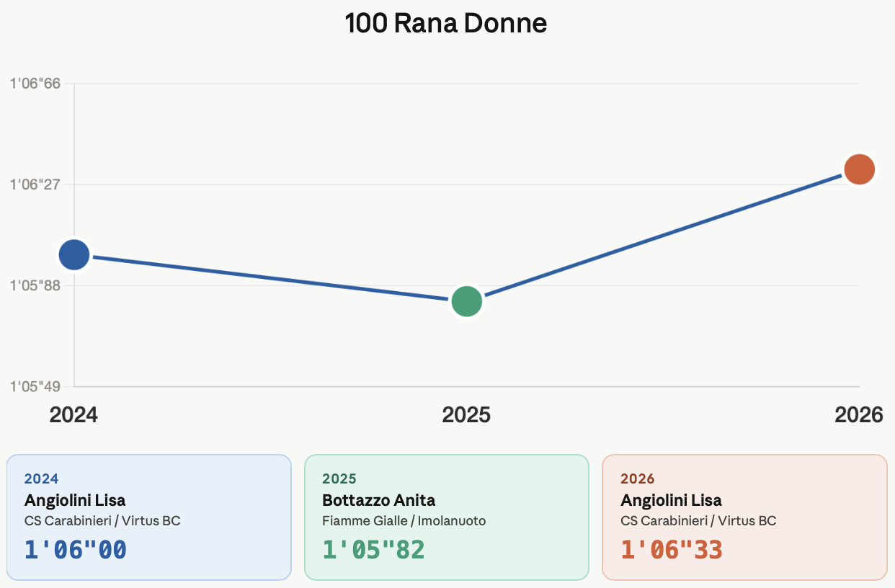Click the orange card's 2026 year heading
Screen dimensions: 895x588
637,479
